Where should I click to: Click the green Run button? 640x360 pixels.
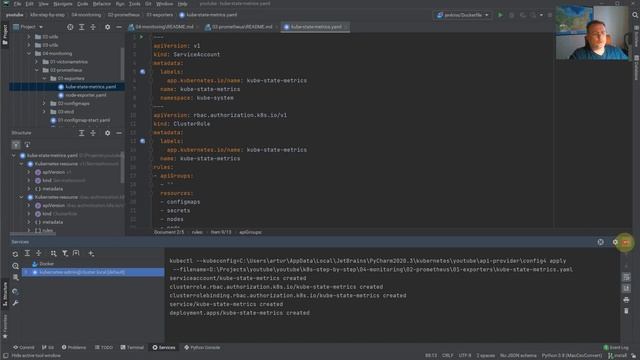(500, 15)
